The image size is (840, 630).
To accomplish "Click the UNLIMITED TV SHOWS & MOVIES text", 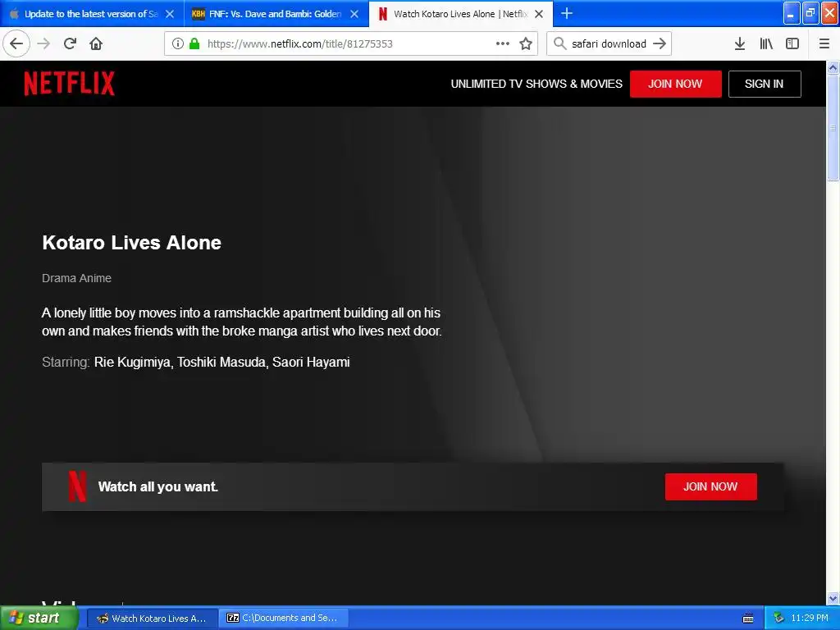I will (x=536, y=84).
